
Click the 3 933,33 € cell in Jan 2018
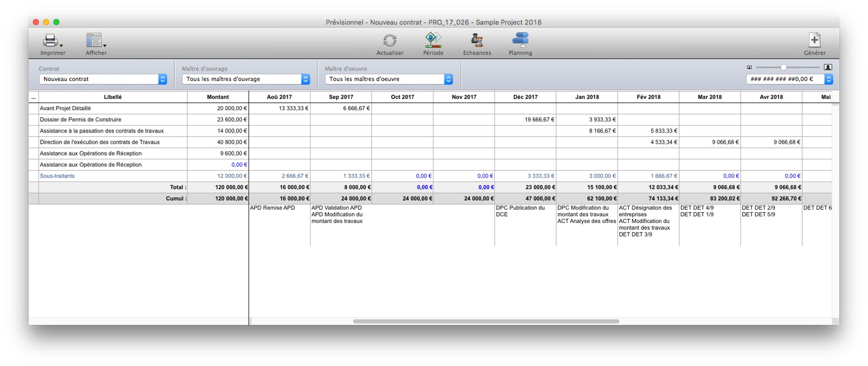pyautogui.click(x=586, y=120)
